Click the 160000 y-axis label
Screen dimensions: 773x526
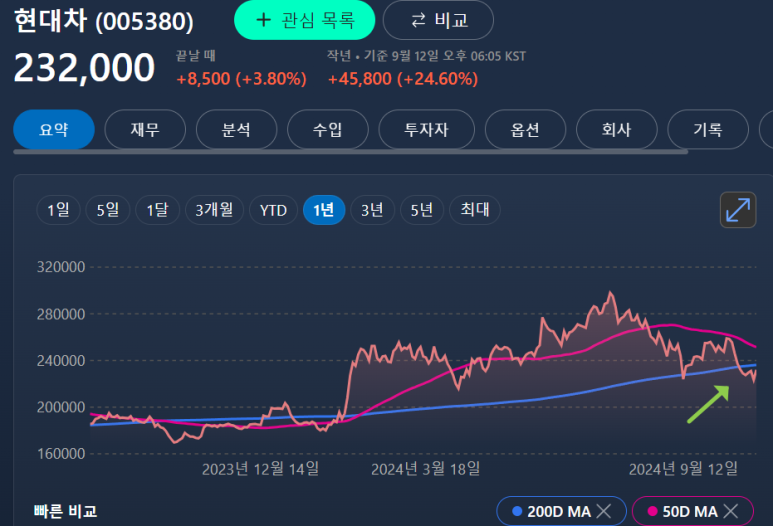pos(61,454)
